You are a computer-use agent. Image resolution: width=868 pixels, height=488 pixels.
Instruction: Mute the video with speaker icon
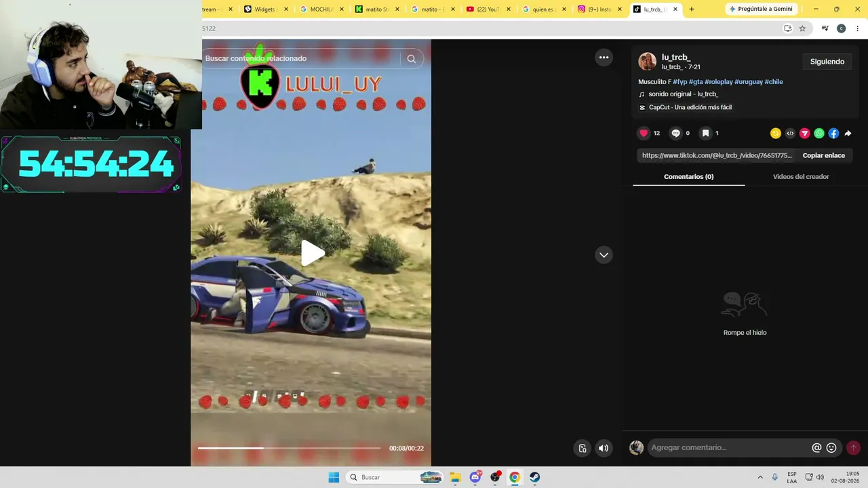[x=604, y=448]
